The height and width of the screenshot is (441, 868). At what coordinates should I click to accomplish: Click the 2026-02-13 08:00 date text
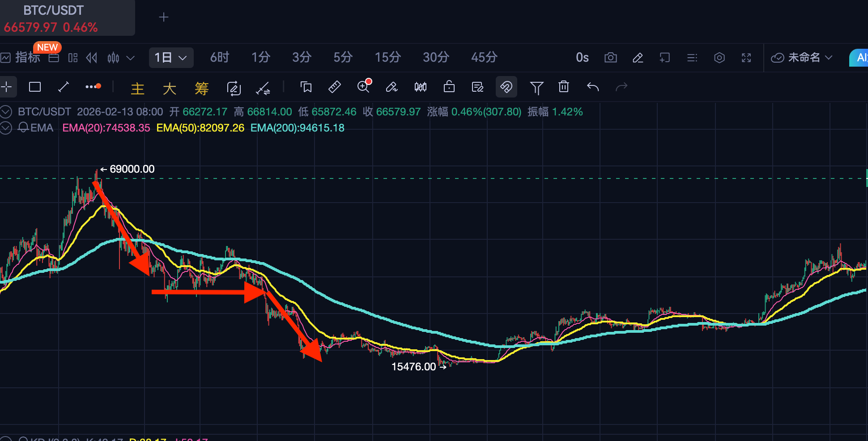[120, 112]
